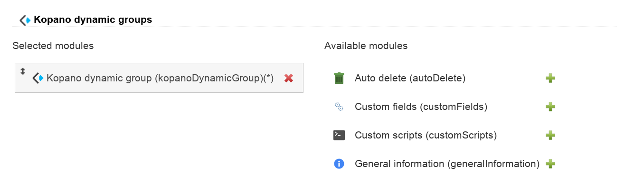Click the Custom fields gears icon

[x=339, y=107]
